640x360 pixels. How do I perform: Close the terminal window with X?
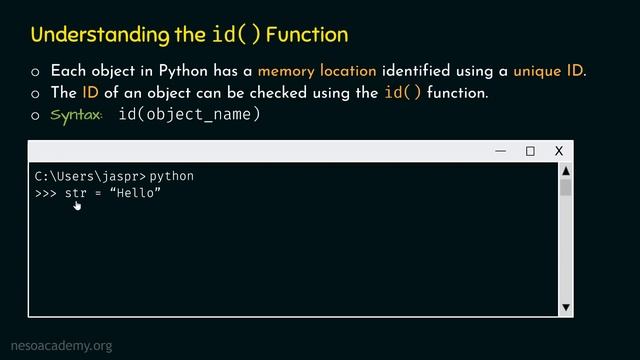click(x=559, y=151)
